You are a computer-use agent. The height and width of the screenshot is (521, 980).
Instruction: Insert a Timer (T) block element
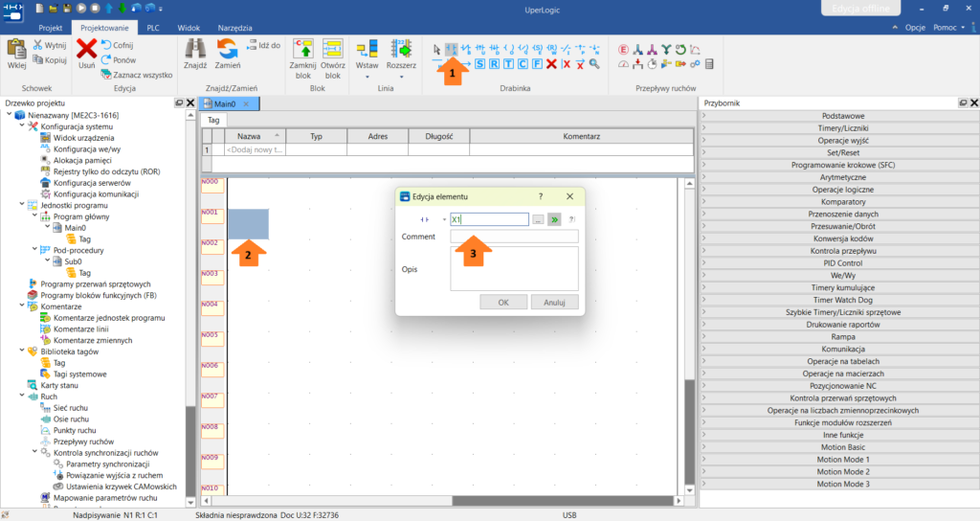(x=508, y=64)
